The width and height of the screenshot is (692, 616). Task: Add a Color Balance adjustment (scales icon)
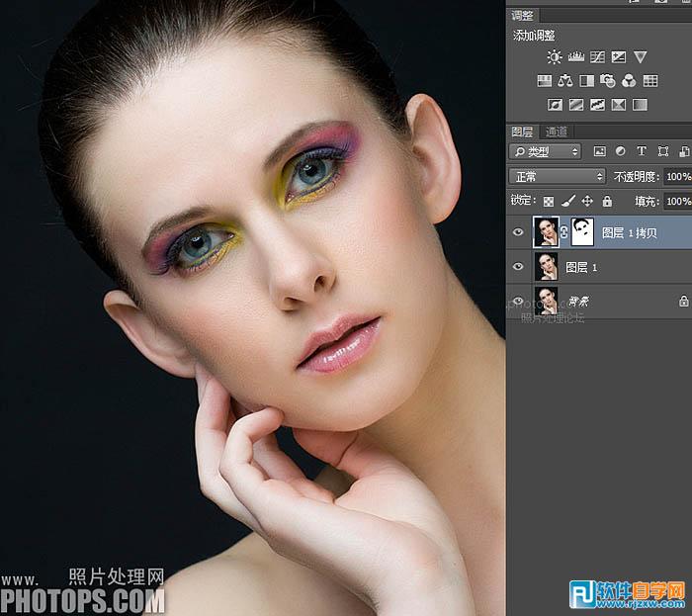[565, 81]
